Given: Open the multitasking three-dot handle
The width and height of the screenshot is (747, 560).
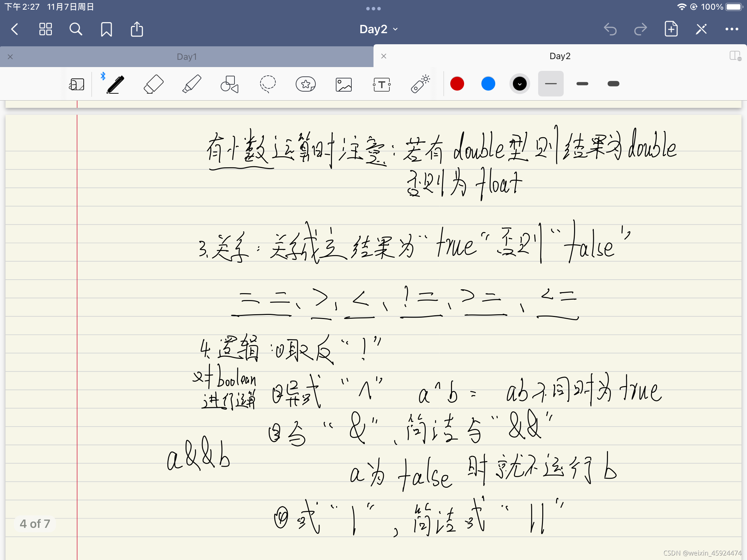Looking at the screenshot, I should point(373,9).
